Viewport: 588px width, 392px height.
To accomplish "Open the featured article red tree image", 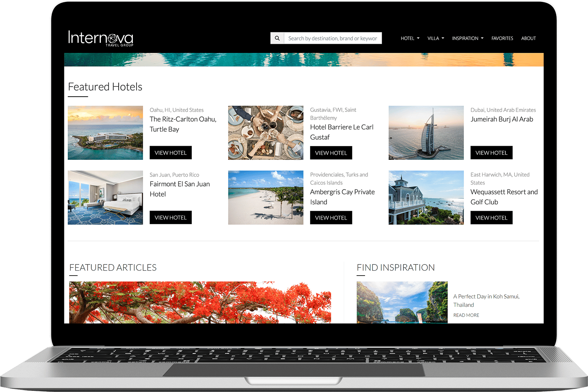I will click(200, 303).
